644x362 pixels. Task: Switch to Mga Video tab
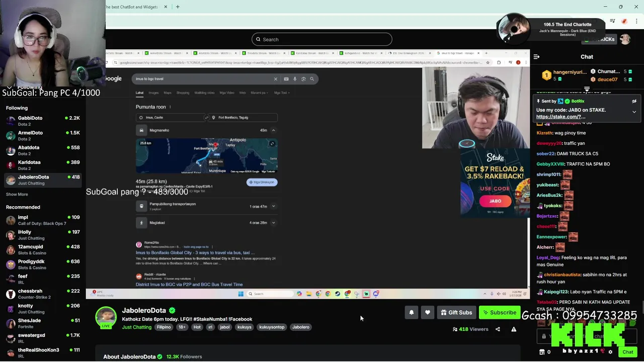226,93
